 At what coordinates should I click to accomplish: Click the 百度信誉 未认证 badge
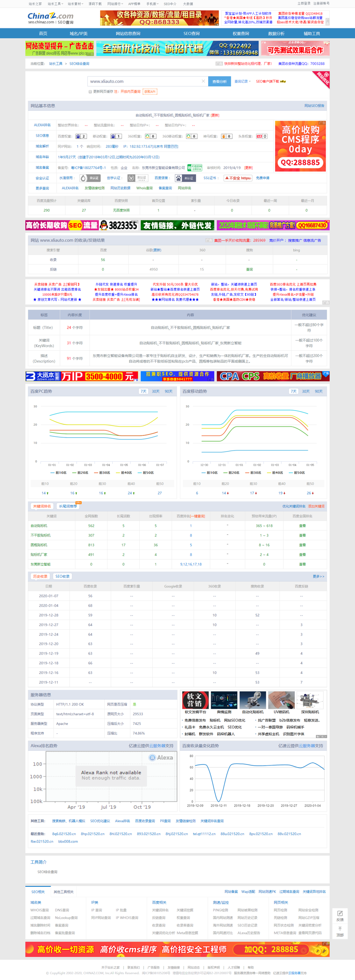(185, 178)
